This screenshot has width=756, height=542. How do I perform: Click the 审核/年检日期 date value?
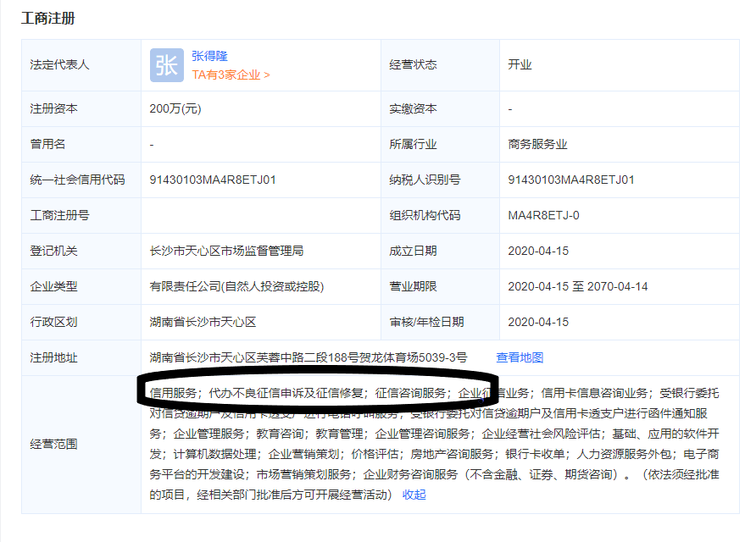click(x=538, y=322)
